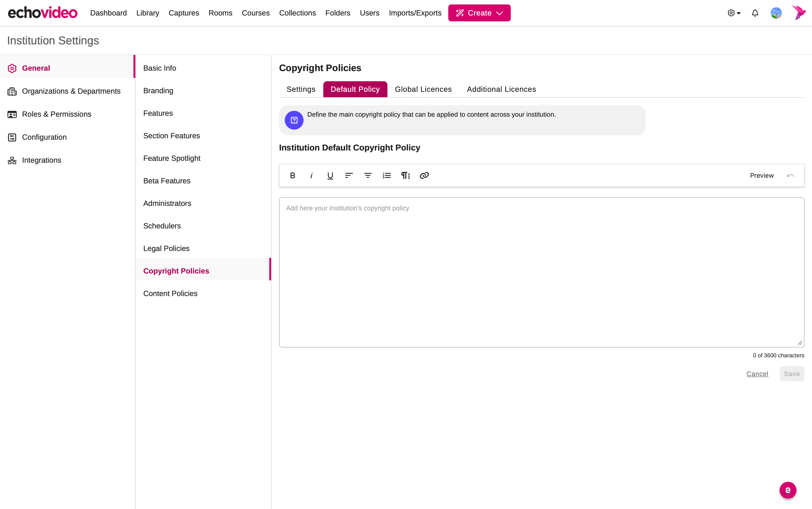Open Library in the top navigation
Screen dimensions: 812x509
pyautogui.click(x=148, y=13)
